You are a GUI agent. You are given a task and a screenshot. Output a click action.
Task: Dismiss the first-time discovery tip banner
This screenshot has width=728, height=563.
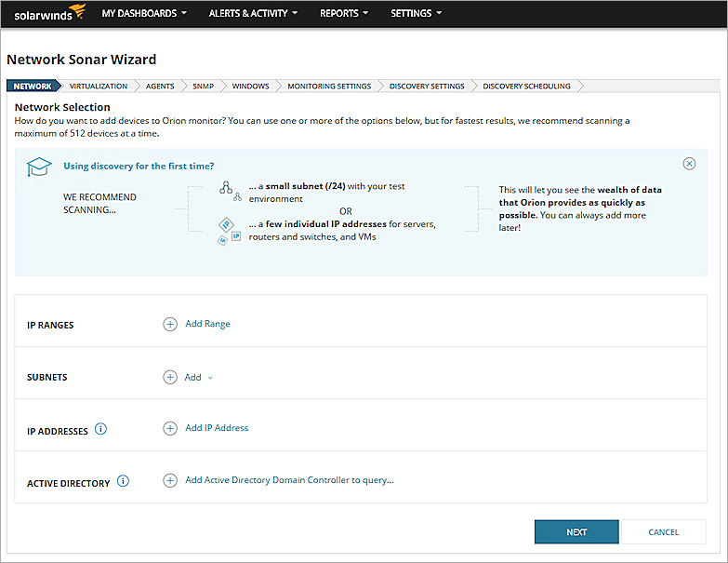click(689, 164)
